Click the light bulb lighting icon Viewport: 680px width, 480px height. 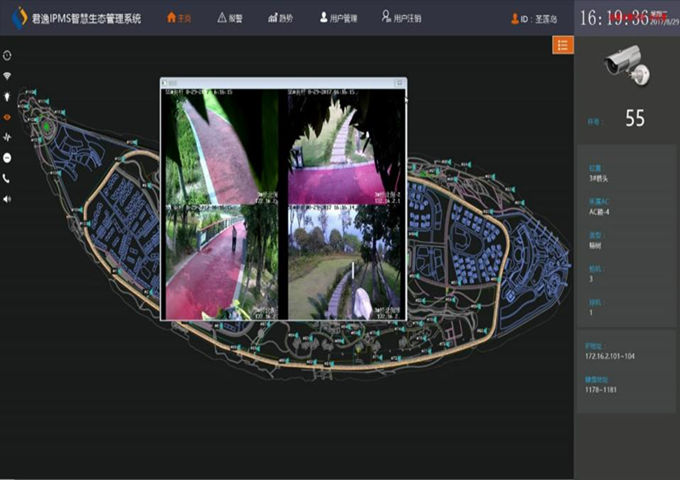(x=8, y=96)
